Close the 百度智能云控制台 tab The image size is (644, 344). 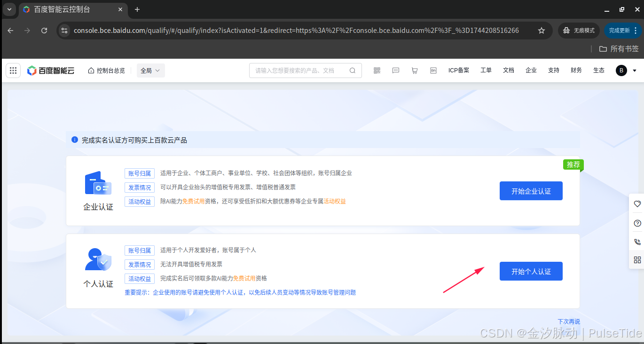click(119, 9)
